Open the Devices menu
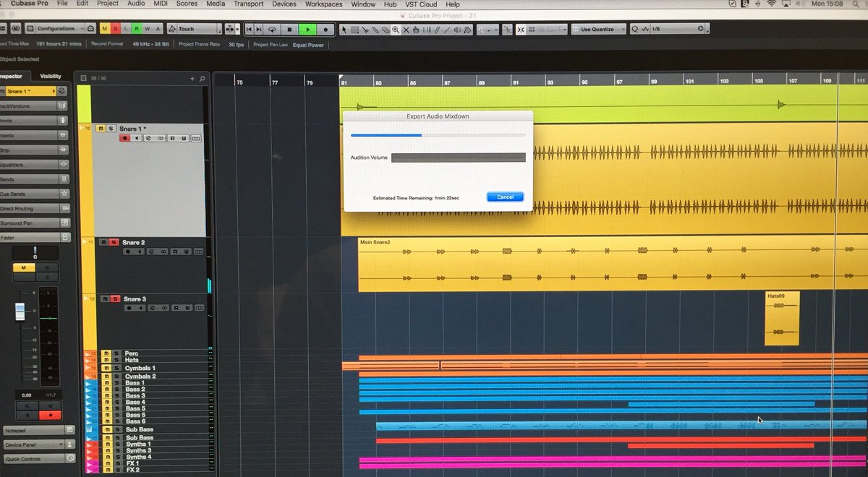Viewport: 868px width, 477px height. [284, 4]
